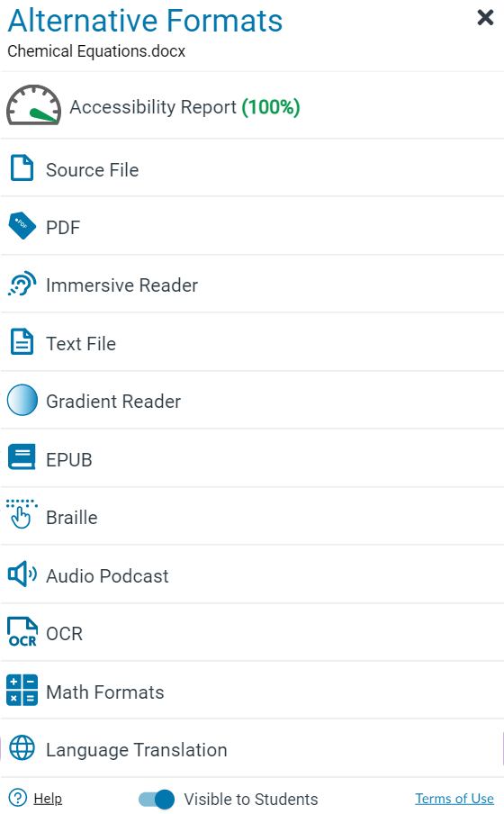Image resolution: width=504 pixels, height=814 pixels.
Task: Toggle the Visible to Students switch
Action: coord(157,799)
